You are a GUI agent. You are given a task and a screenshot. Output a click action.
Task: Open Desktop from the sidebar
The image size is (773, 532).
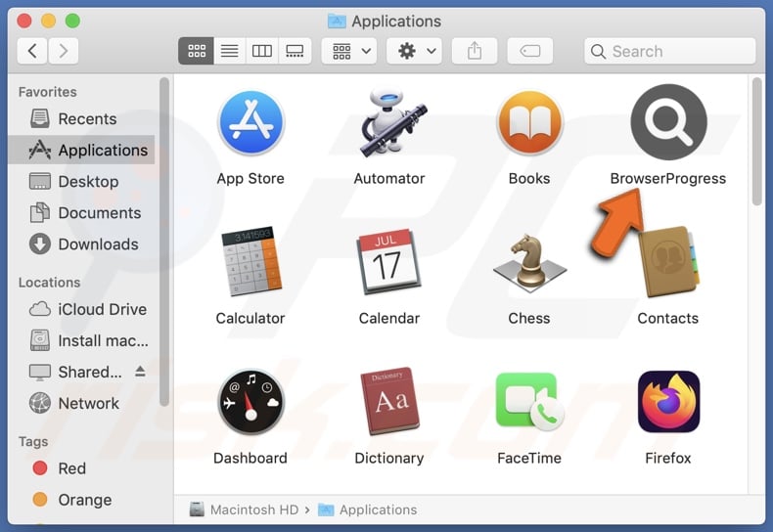[81, 181]
